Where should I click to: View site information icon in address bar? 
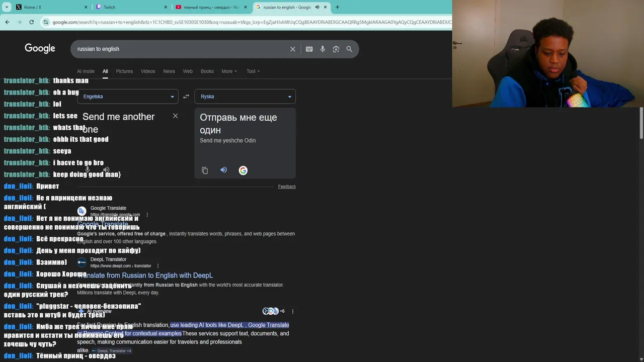[x=46, y=22]
